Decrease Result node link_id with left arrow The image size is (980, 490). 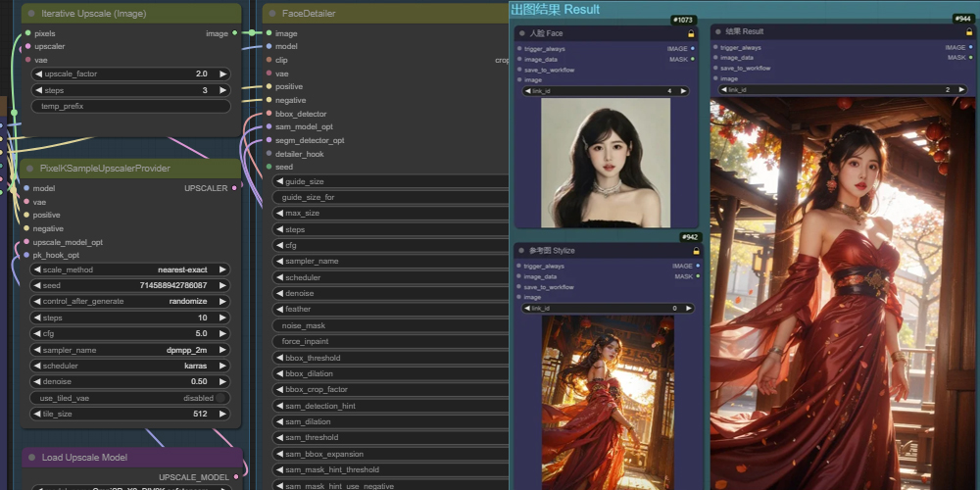click(x=724, y=90)
